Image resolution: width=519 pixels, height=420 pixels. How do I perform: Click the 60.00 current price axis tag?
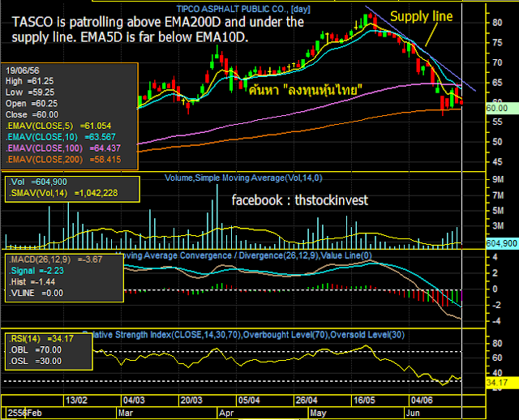(502, 108)
